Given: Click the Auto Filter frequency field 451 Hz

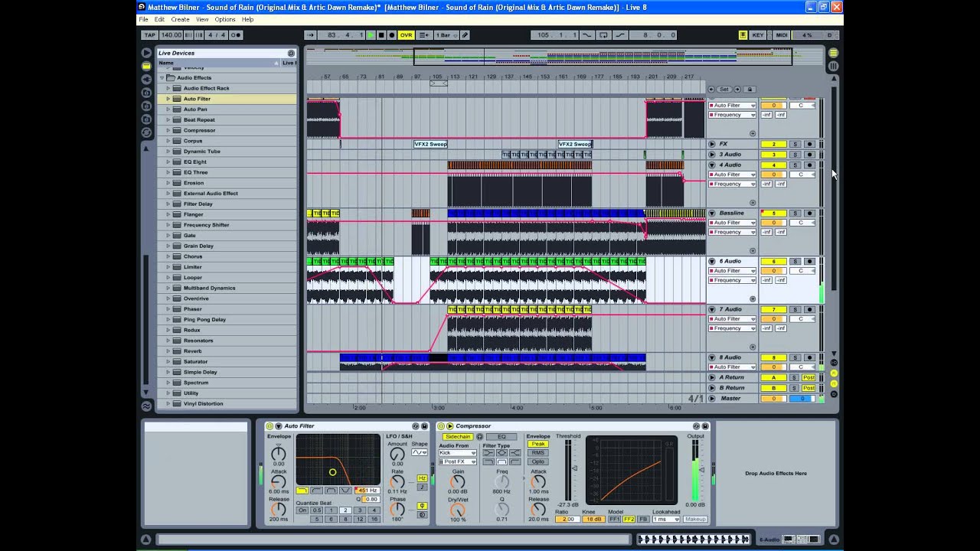Looking at the screenshot, I should pos(367,491).
